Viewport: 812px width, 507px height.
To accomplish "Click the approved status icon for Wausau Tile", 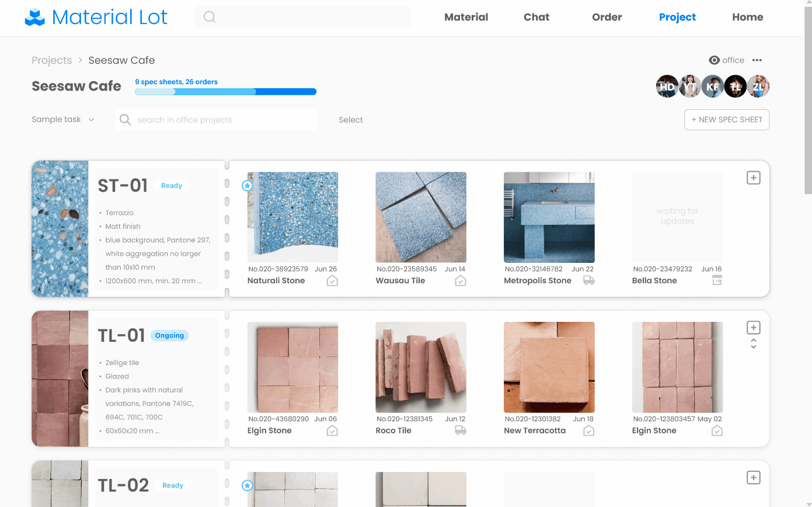I will [x=461, y=281].
